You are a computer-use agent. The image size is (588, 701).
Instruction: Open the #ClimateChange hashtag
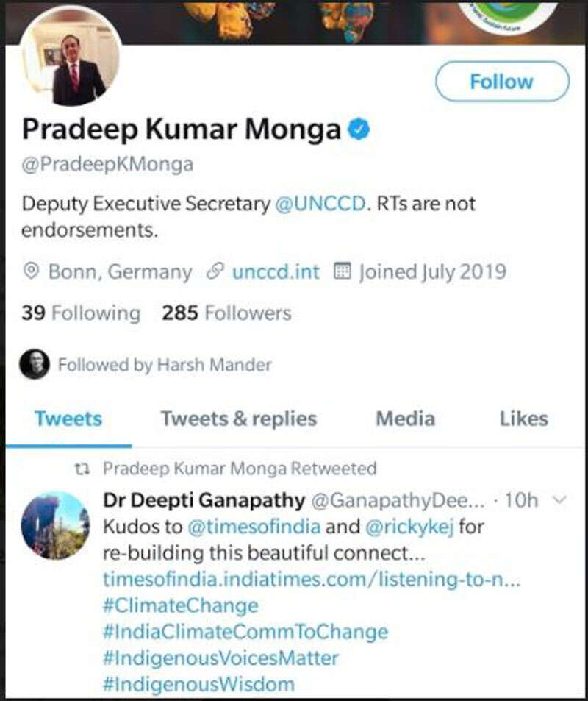tap(181, 606)
